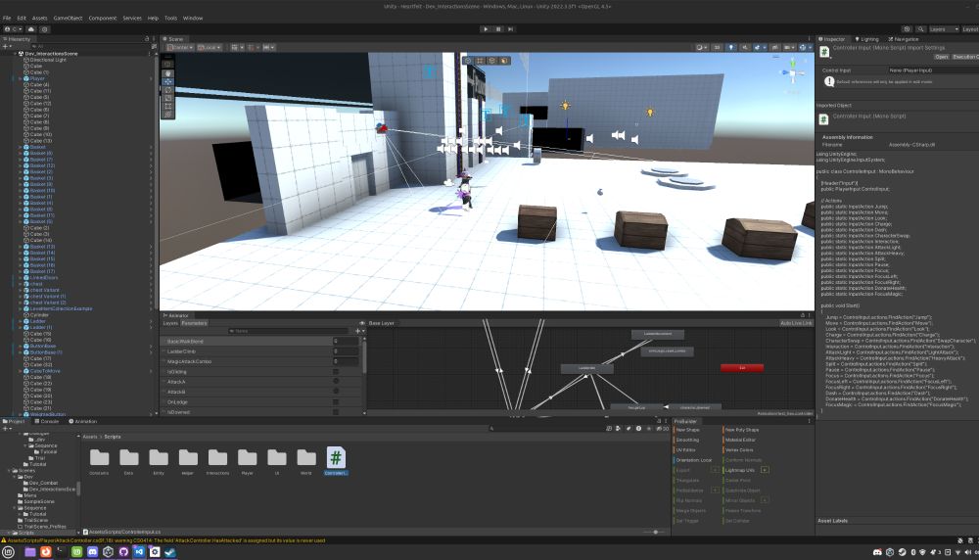Open the Gizmos dropdown in Scene view
The width and height of the screenshot is (979, 560).
pos(804,47)
